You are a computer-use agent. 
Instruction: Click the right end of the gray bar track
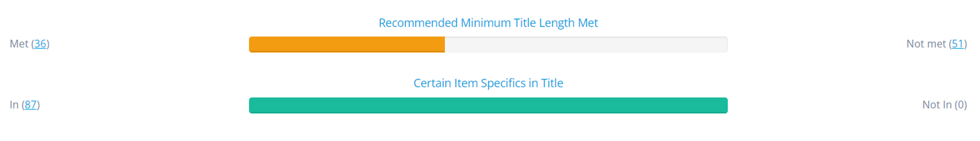coord(725,45)
